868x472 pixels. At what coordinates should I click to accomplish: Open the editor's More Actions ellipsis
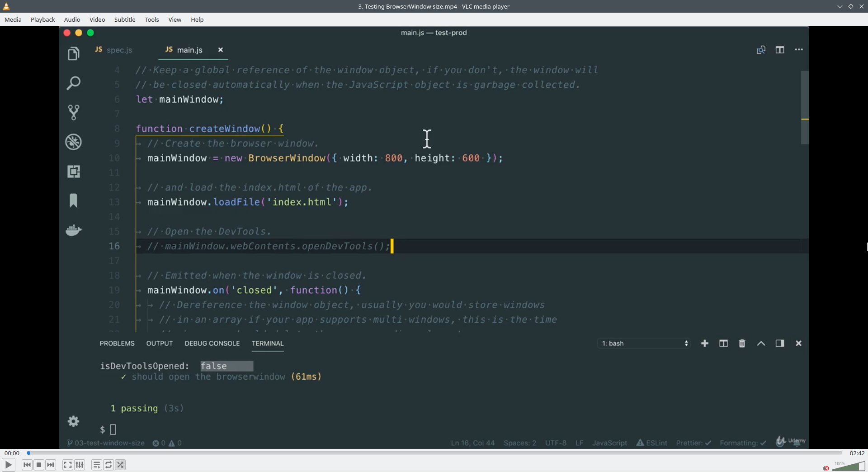click(x=799, y=50)
